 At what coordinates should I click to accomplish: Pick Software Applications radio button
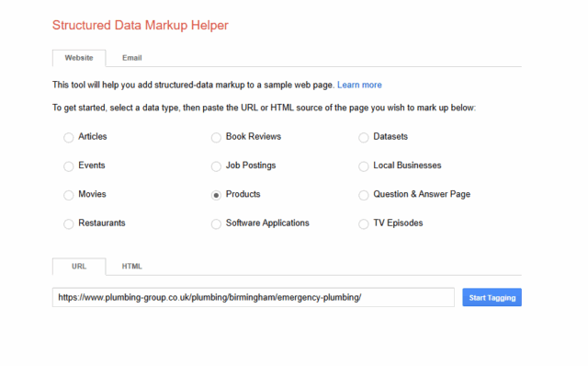(216, 224)
